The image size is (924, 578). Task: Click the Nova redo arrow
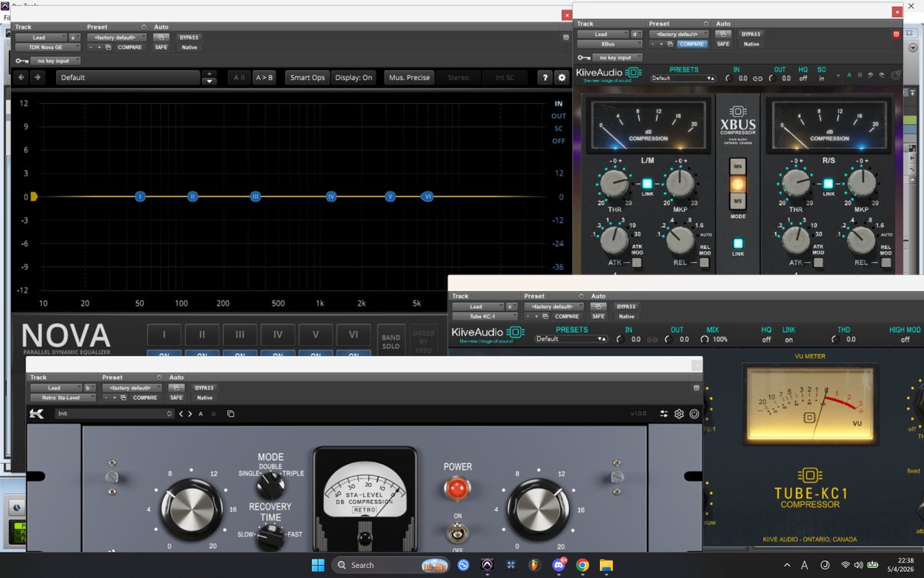point(37,77)
